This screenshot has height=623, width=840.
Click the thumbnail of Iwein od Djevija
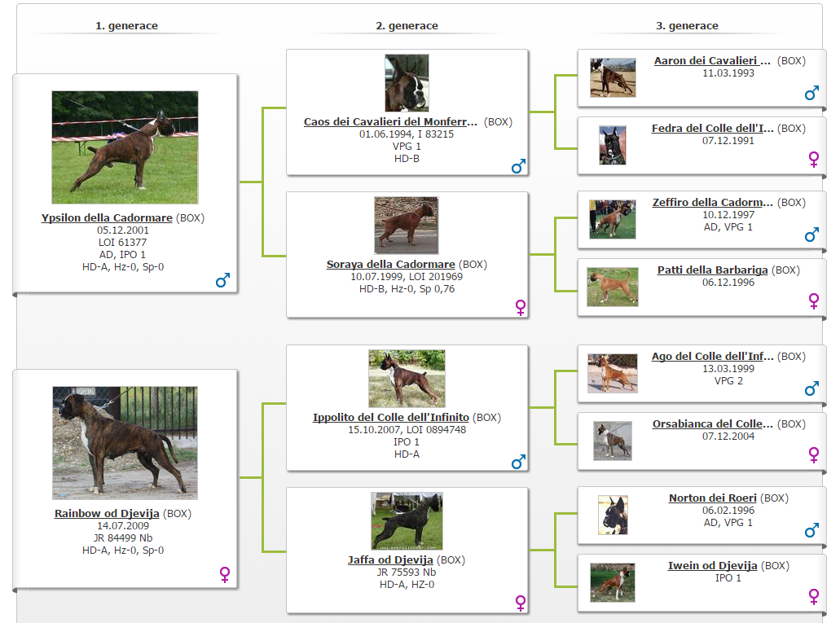[613, 582]
